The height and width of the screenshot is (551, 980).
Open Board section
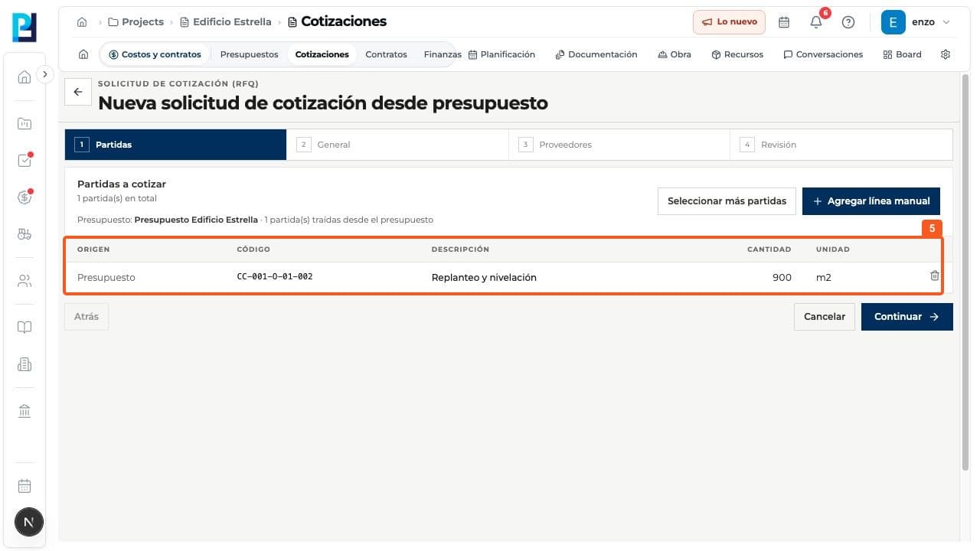(902, 54)
